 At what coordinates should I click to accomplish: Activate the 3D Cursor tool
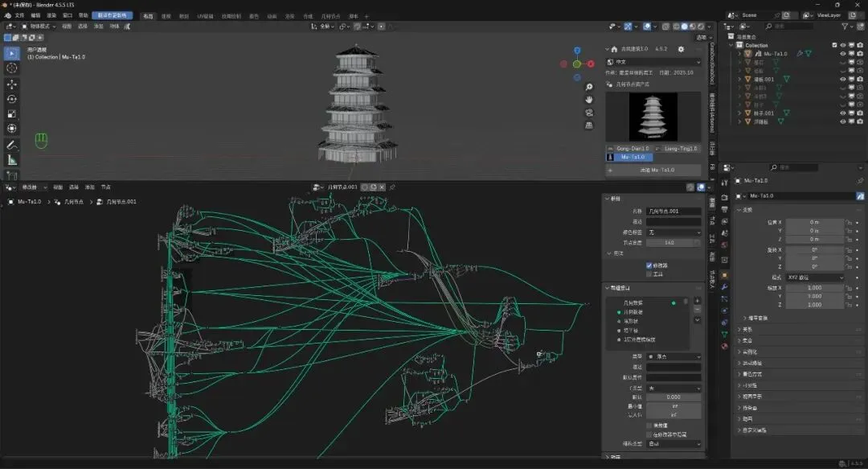[x=12, y=68]
